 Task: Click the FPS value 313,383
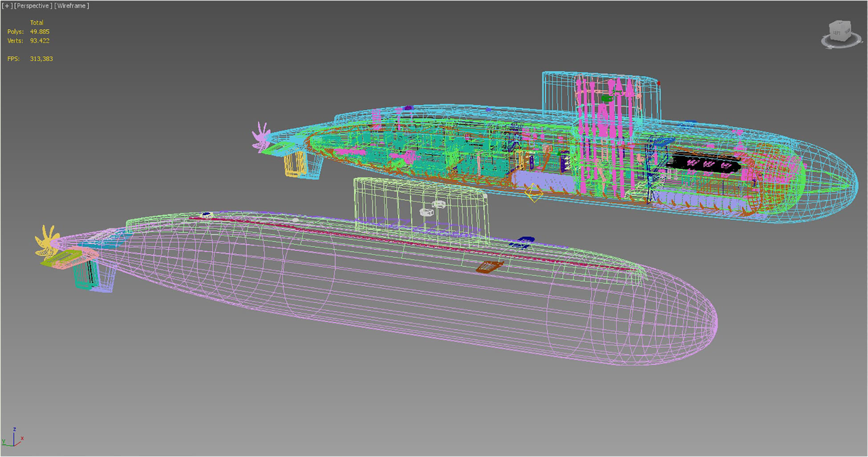41,59
